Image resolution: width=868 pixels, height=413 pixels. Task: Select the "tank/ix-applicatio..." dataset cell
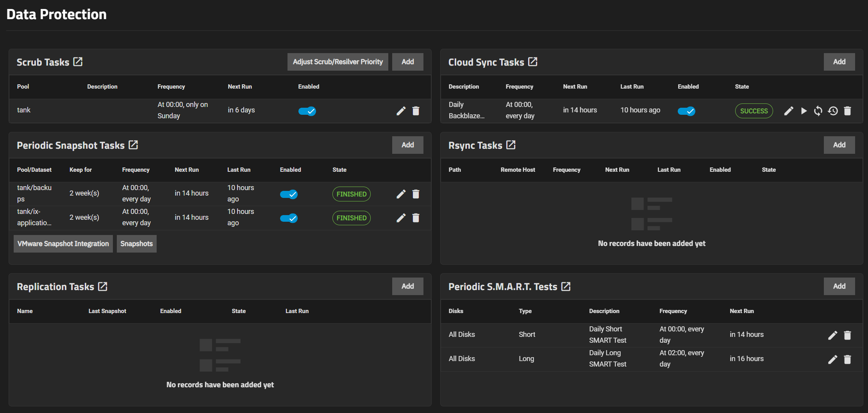point(34,217)
